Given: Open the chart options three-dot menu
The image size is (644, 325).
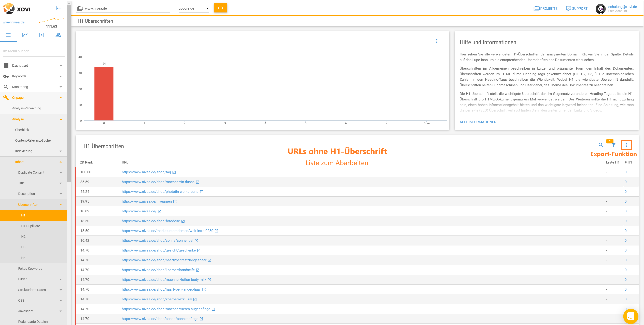Looking at the screenshot, I should point(437,41).
